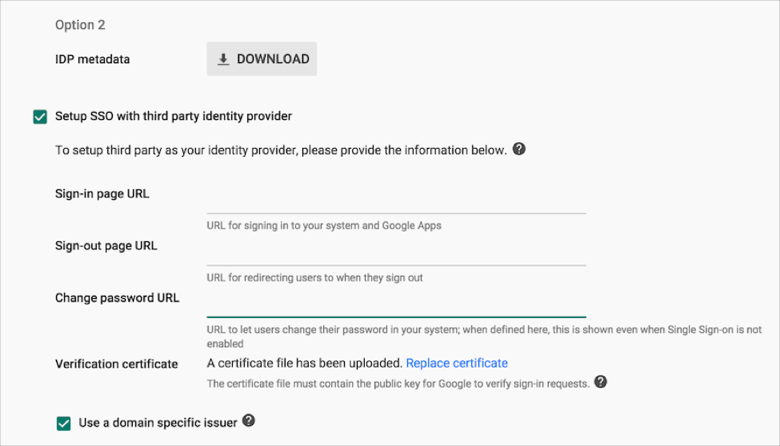Open help icon next to domain specific issuer
Viewport: 780px width, 446px height.
(249, 421)
